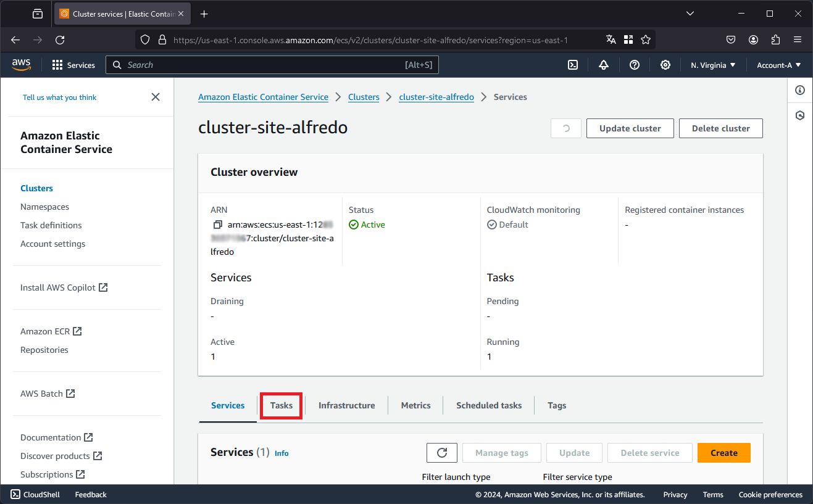Copy the cluster ARN icon
813x504 pixels.
[x=217, y=225]
